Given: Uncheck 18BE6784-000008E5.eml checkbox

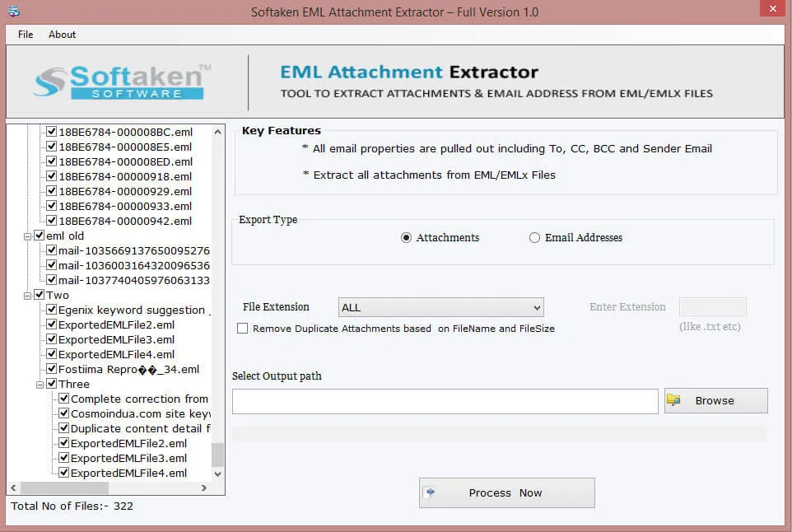Looking at the screenshot, I should [52, 147].
